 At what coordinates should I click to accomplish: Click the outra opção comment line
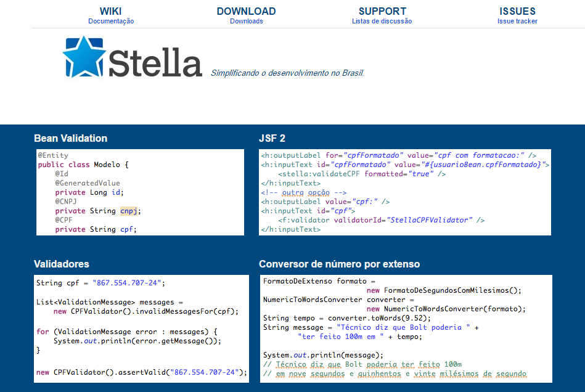tap(304, 192)
